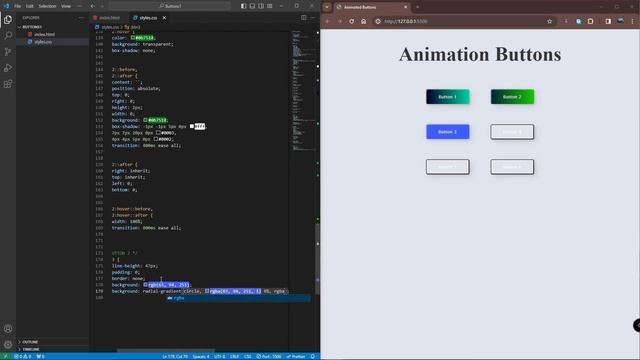640x360 pixels.
Task: Toggle the secondary side bar layout icon
Action: coord(261,6)
